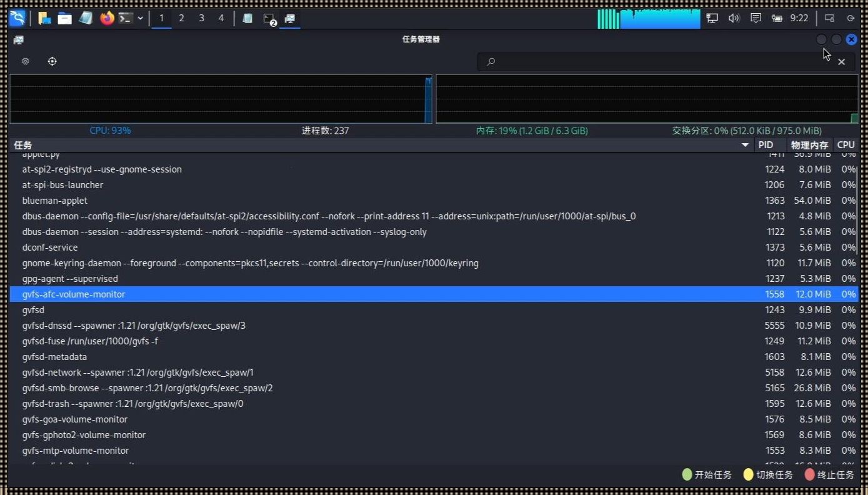Select the dbus-daemon --session process row
Viewport: 868px width, 495px height.
pos(434,232)
